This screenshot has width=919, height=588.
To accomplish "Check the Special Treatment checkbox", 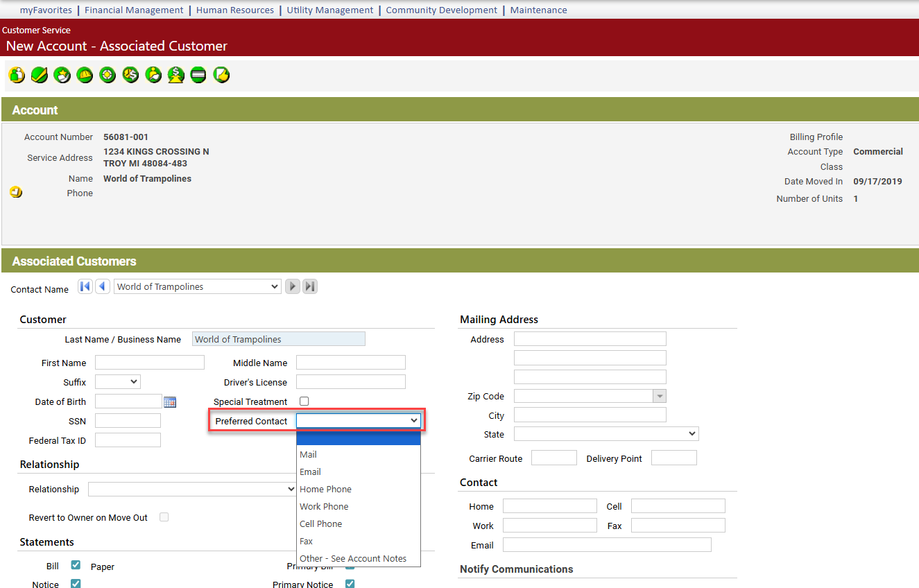I will (x=304, y=401).
